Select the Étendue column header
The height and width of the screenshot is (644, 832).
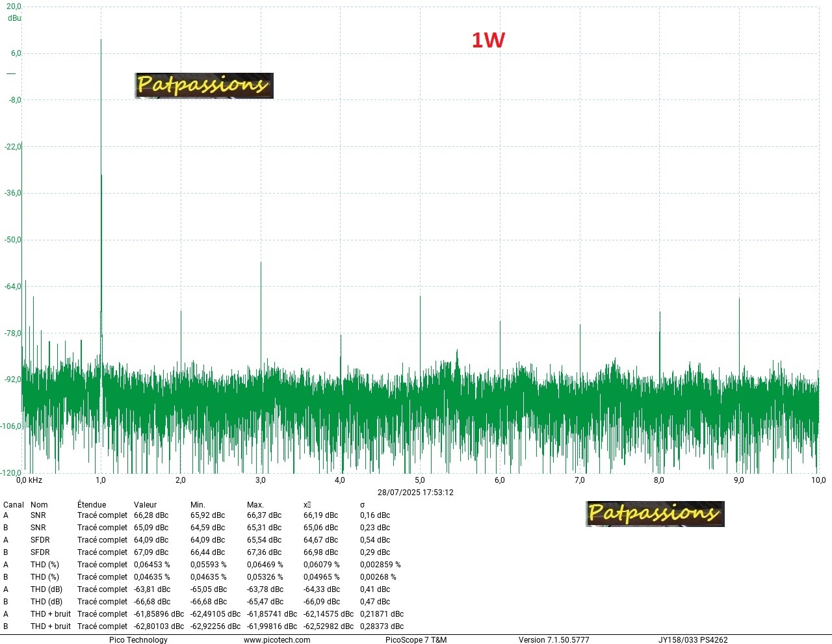tap(92, 505)
